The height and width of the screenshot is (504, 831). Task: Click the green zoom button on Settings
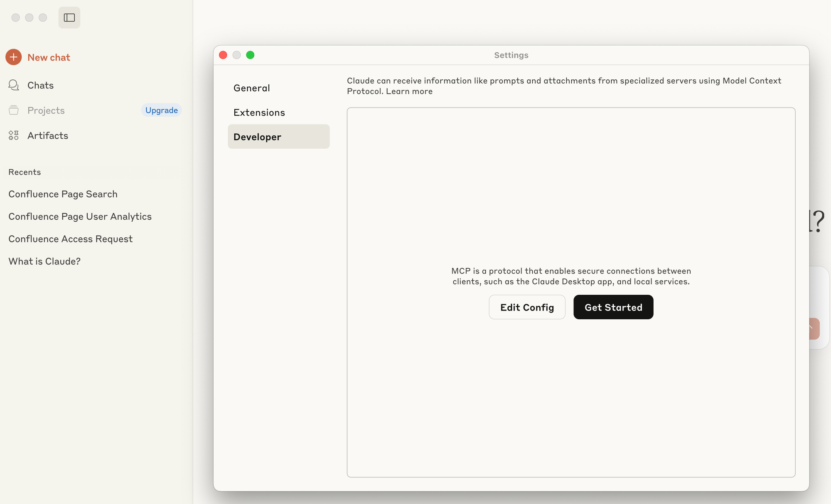pyautogui.click(x=250, y=55)
